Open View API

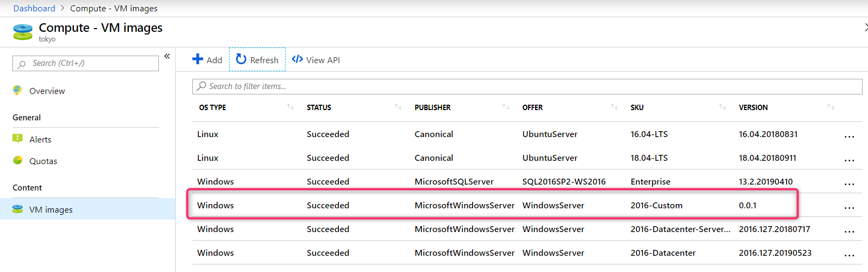(316, 60)
